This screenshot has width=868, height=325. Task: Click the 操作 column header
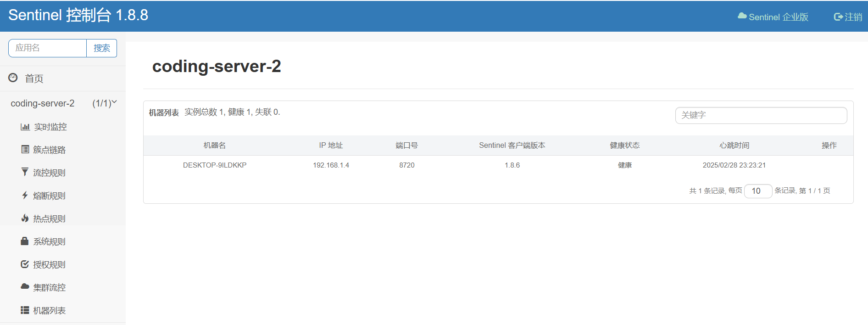[x=829, y=146]
